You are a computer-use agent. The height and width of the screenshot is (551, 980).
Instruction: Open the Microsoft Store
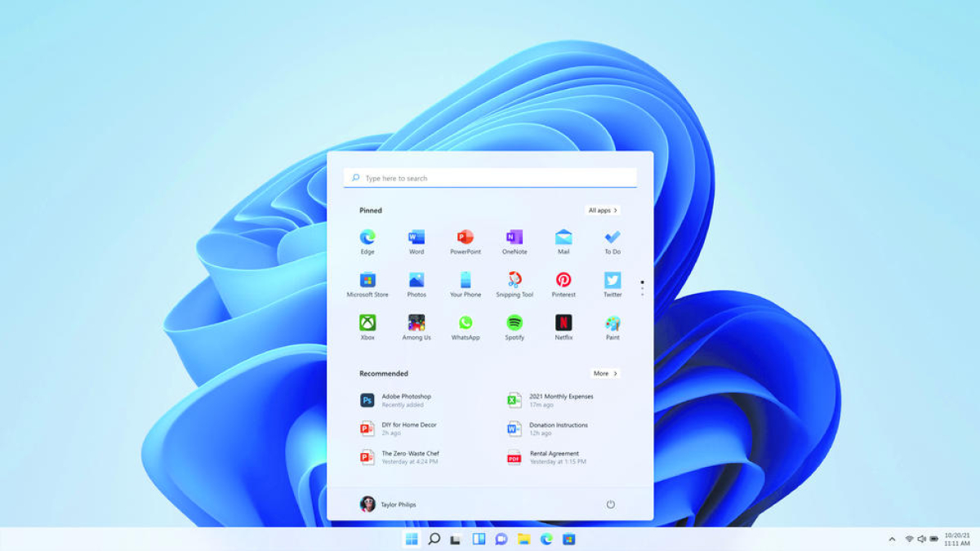(367, 280)
